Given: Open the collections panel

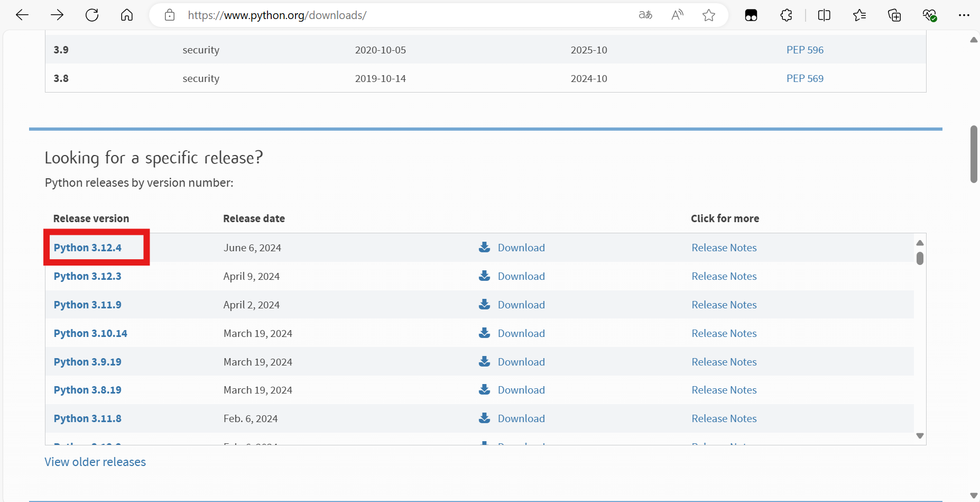Looking at the screenshot, I should click(894, 15).
